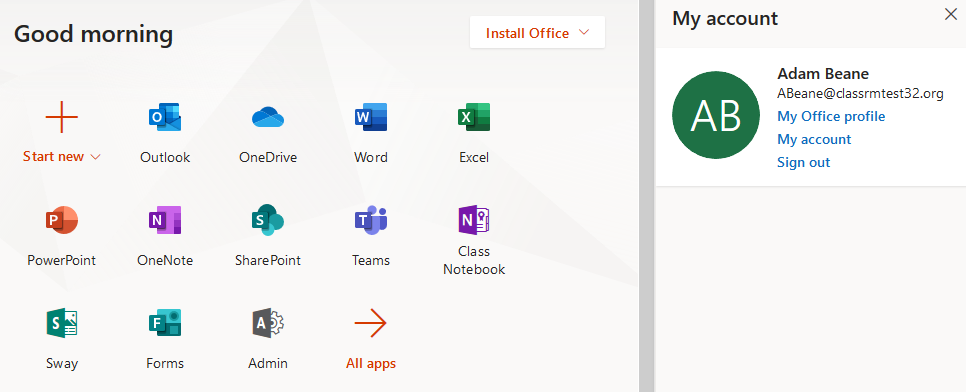Click the All apps arrow icon
Image resolution: width=966 pixels, height=392 pixels.
[371, 324]
